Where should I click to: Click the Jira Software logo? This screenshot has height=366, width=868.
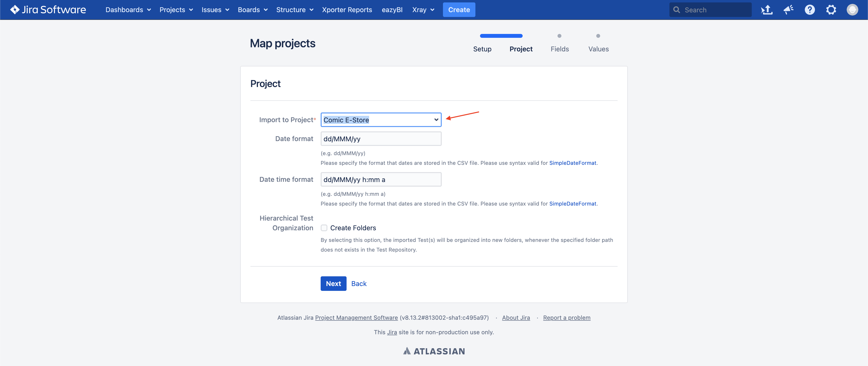48,10
